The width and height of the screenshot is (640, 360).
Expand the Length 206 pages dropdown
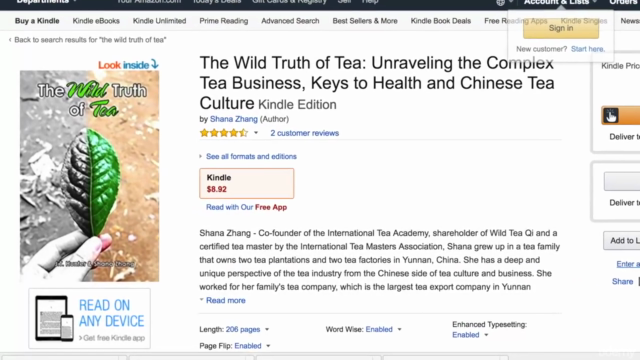267,329
